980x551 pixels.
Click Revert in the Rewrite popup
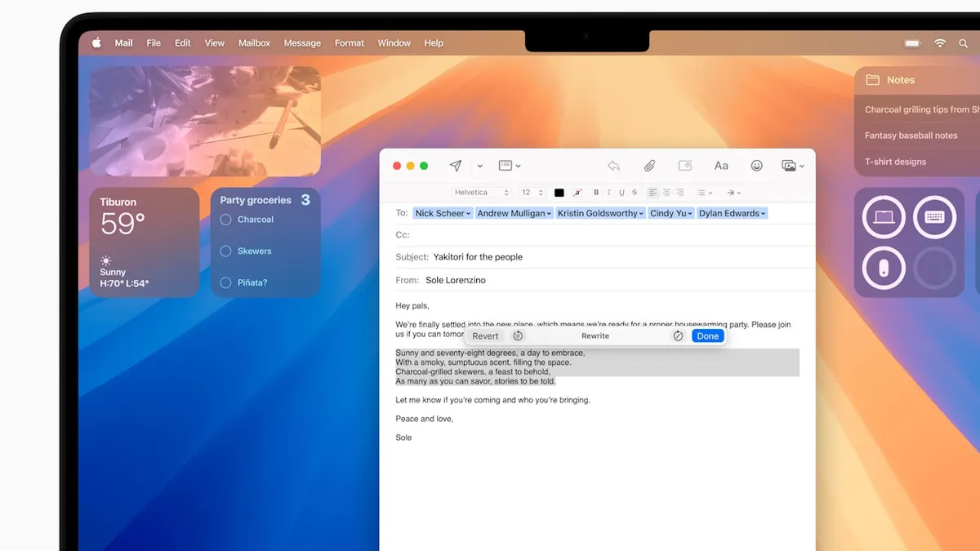pyautogui.click(x=485, y=336)
